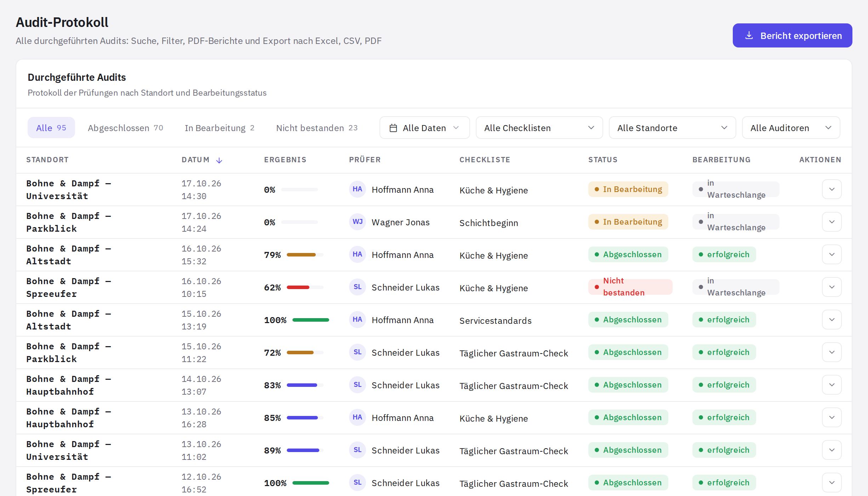This screenshot has height=496, width=868.
Task: Click the calendar icon in Alle Daten
Action: (x=393, y=128)
